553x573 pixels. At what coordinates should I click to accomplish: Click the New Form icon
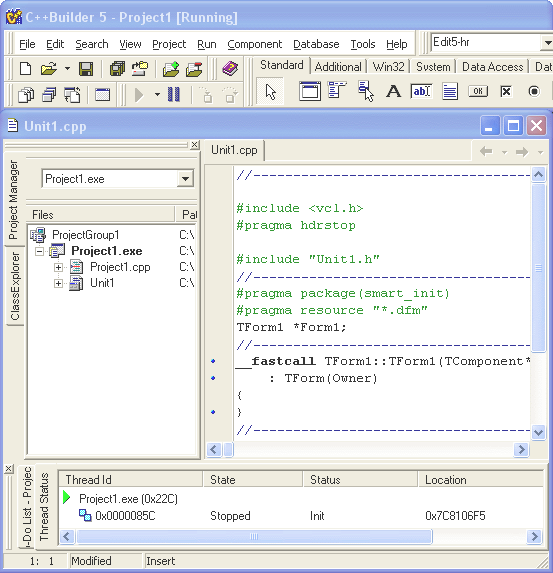pyautogui.click(x=103, y=95)
